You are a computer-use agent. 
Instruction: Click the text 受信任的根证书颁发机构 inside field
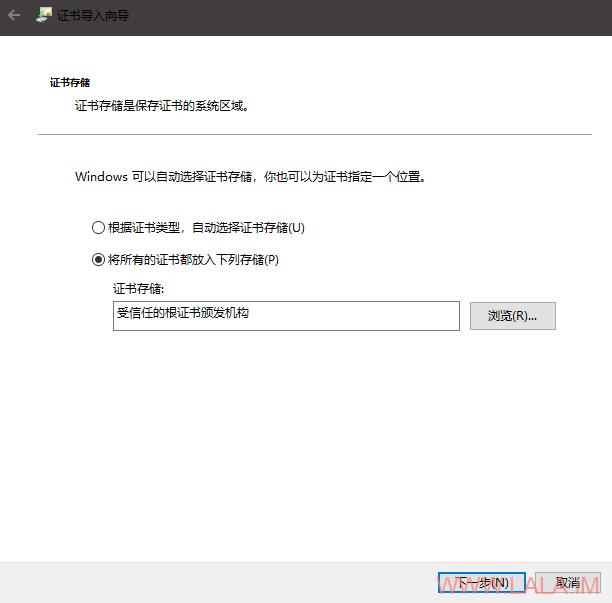pyautogui.click(x=183, y=313)
